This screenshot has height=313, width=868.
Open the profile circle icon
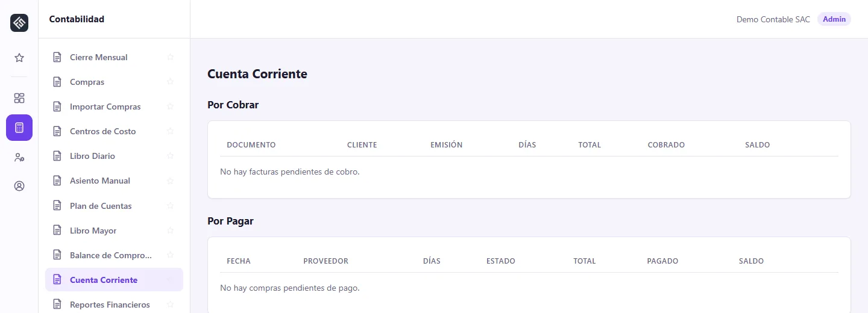19,186
